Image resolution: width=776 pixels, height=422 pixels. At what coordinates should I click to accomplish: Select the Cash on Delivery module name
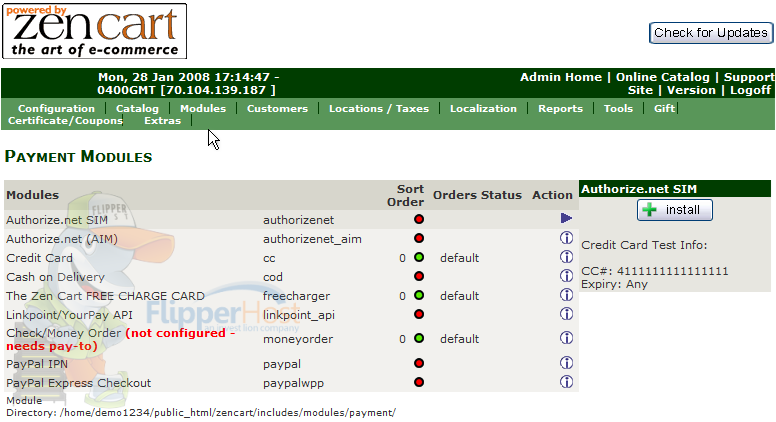coord(55,277)
